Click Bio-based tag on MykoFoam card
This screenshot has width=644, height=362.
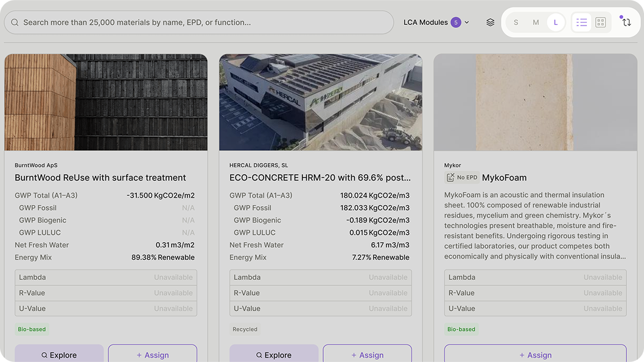click(461, 329)
